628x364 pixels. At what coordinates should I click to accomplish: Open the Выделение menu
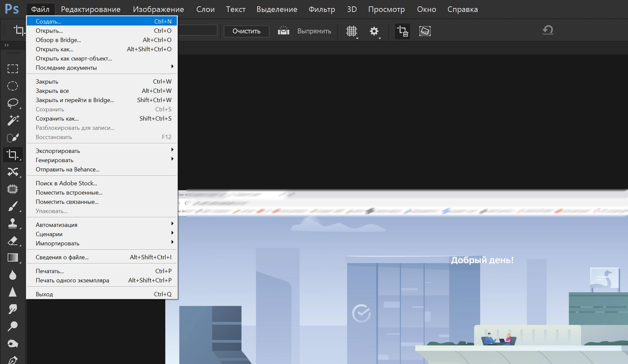click(277, 9)
